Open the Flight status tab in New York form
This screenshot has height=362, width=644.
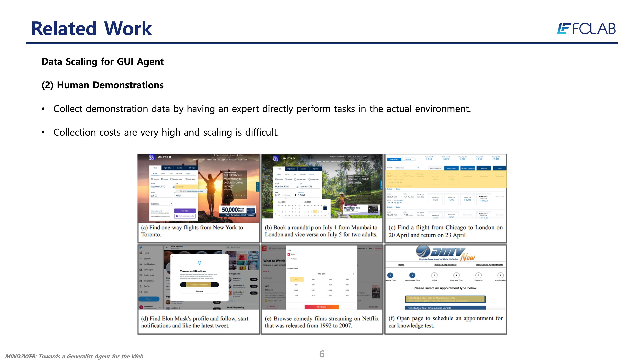(x=167, y=168)
